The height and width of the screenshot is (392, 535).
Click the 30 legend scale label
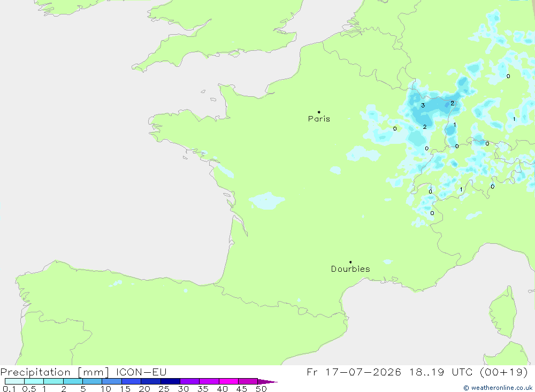coord(184,389)
